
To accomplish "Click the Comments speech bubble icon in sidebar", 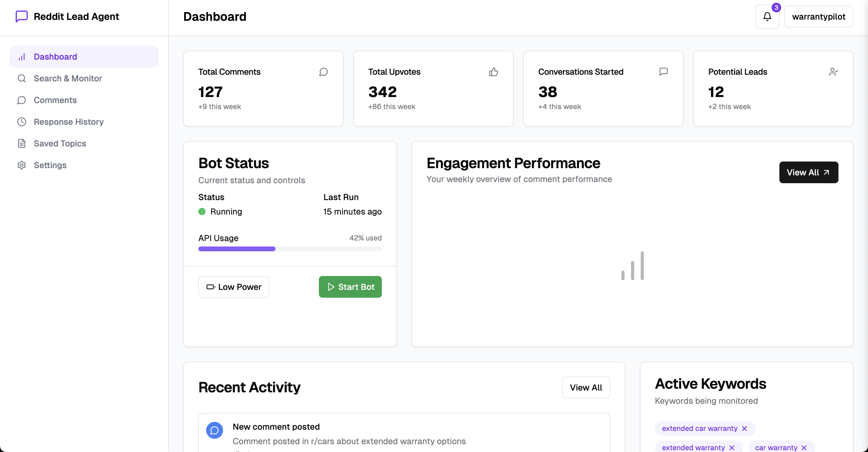I will tap(22, 100).
